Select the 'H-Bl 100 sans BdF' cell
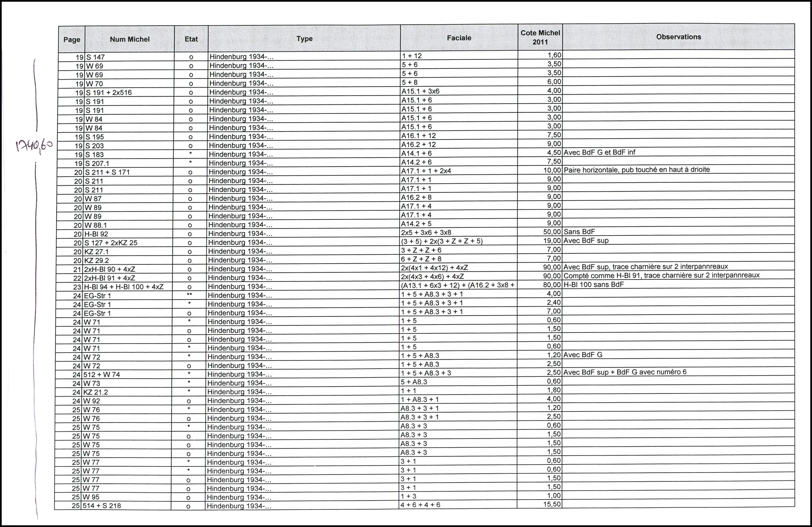Image resolution: width=812 pixels, height=527 pixels. click(x=594, y=285)
